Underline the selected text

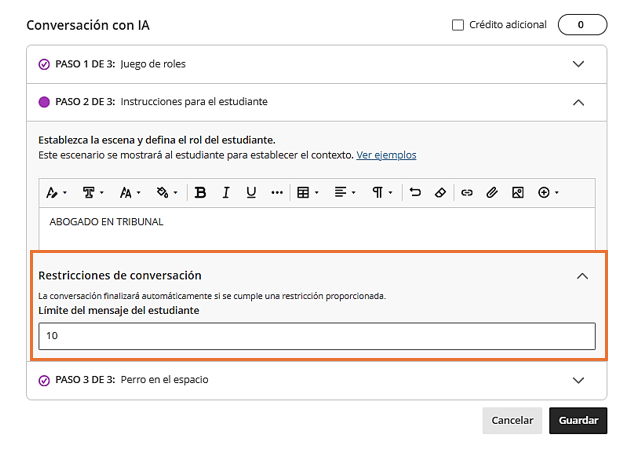pos(251,192)
